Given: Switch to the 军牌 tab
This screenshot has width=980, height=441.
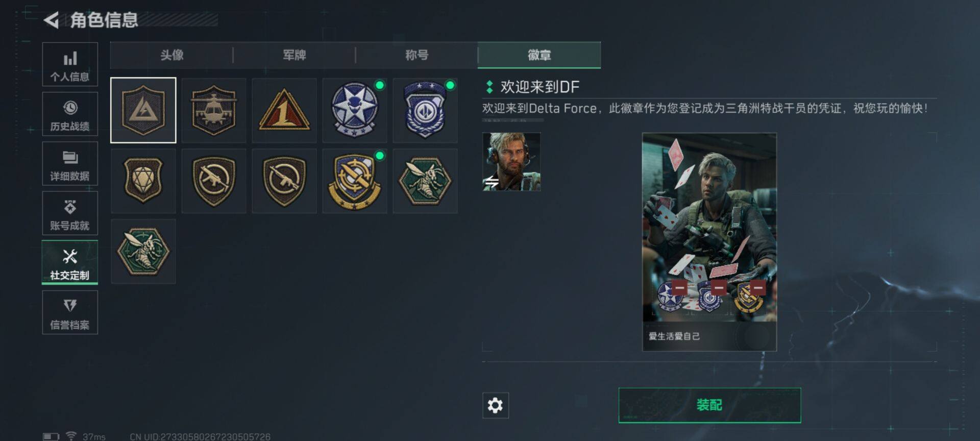Looking at the screenshot, I should click(295, 55).
